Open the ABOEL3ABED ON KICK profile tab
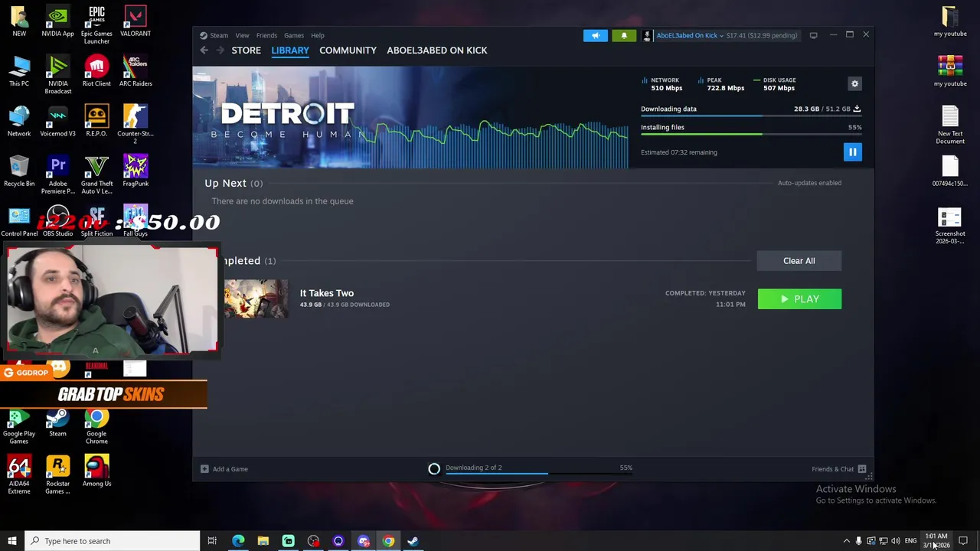Image resolution: width=980 pixels, height=551 pixels. [x=437, y=51]
